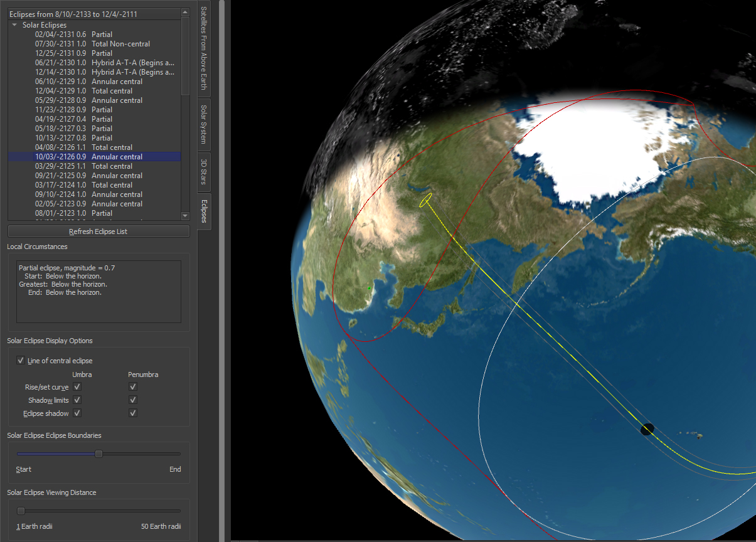Select eclipse 04/08/-2126 1.1 Total central
Viewport: 756px width, 542px height.
coord(94,147)
